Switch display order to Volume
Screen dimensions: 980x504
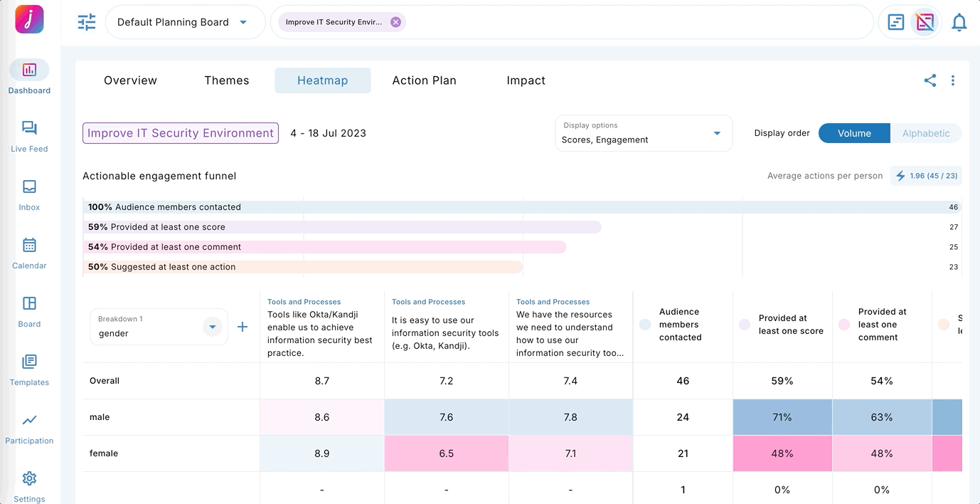click(x=854, y=133)
